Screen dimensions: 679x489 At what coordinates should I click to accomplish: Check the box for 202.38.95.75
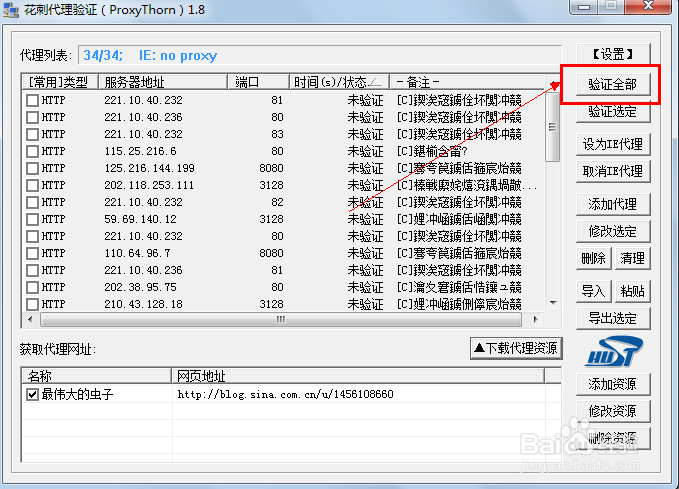pos(32,288)
